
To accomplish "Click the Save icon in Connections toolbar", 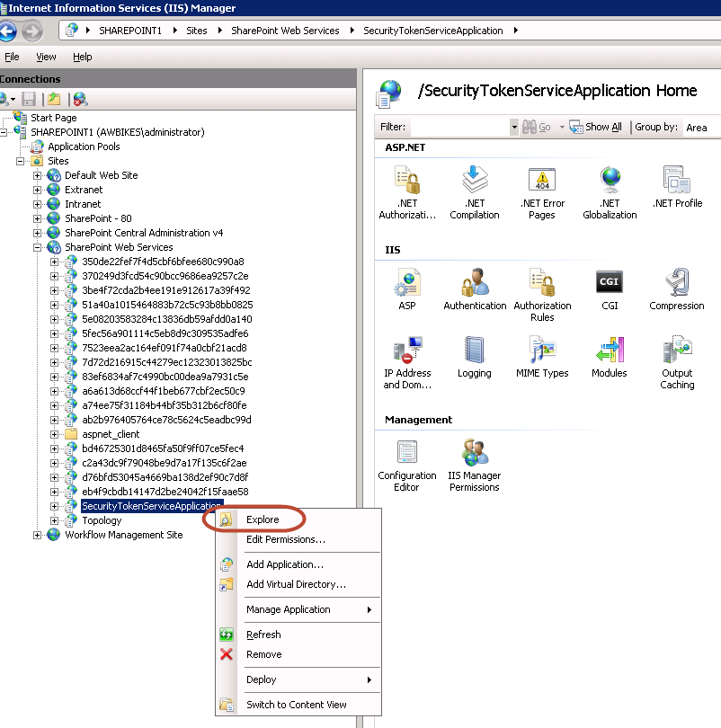I will click(29, 99).
